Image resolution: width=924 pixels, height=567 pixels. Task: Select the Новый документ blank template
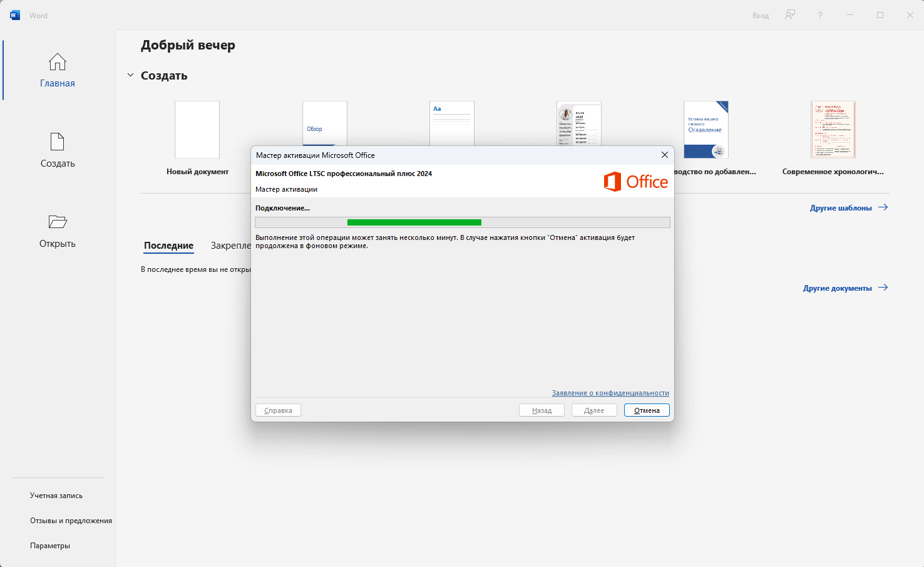(x=197, y=130)
